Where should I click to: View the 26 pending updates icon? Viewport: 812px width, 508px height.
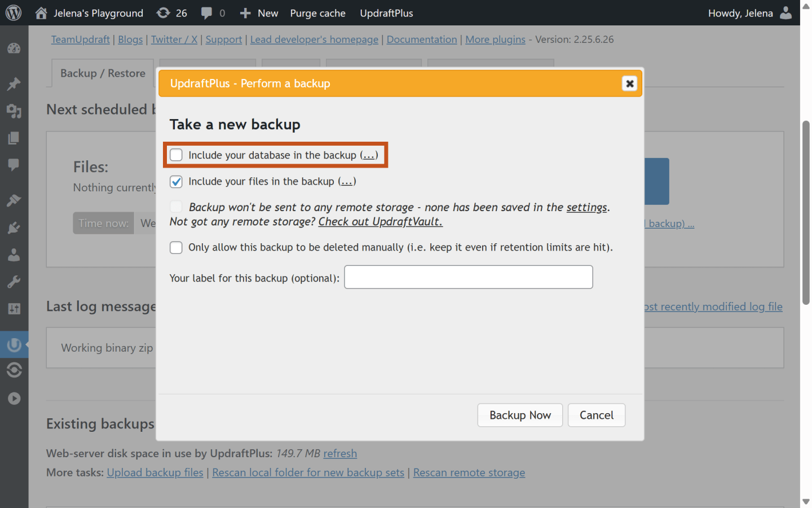pos(171,12)
